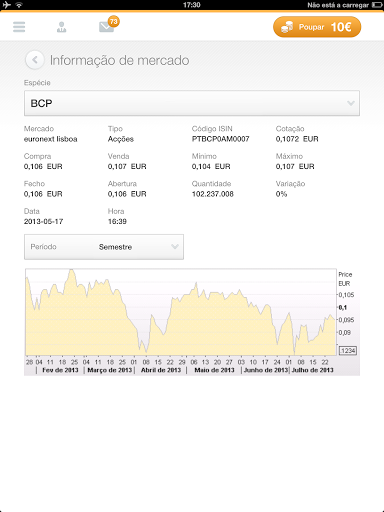Click the Poupar 10€ button

[317, 27]
